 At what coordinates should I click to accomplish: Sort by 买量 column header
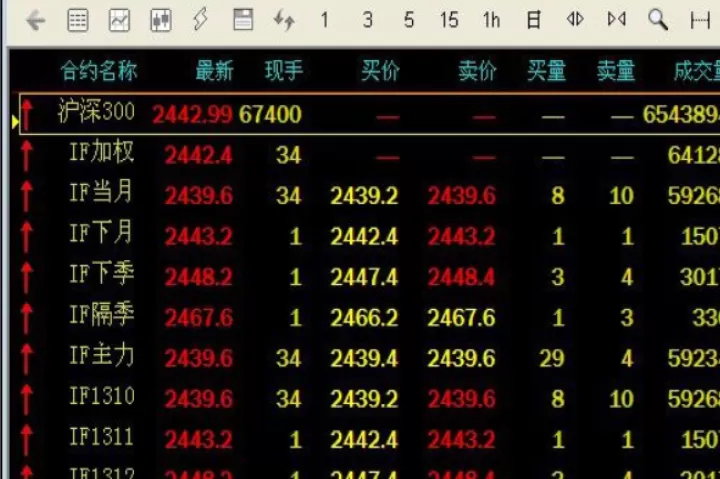546,71
